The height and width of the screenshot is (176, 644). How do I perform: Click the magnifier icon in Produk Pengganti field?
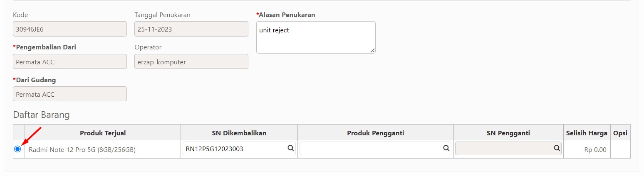446,148
